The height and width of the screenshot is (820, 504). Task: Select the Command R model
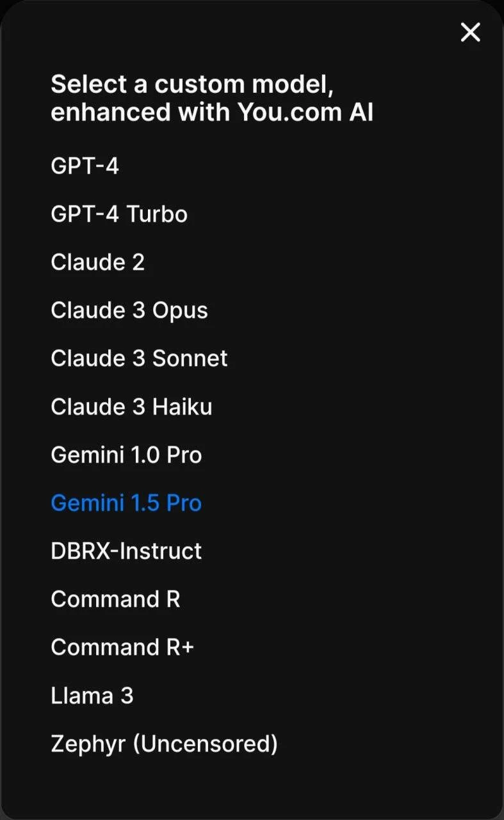click(115, 599)
